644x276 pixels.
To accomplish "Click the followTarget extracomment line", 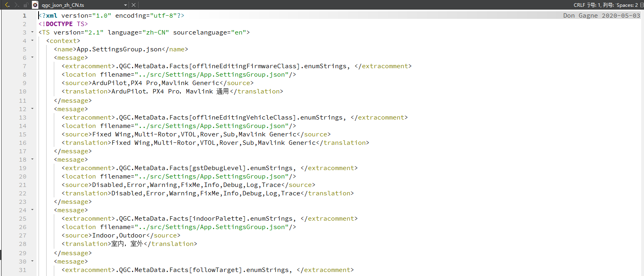I will tap(208, 270).
